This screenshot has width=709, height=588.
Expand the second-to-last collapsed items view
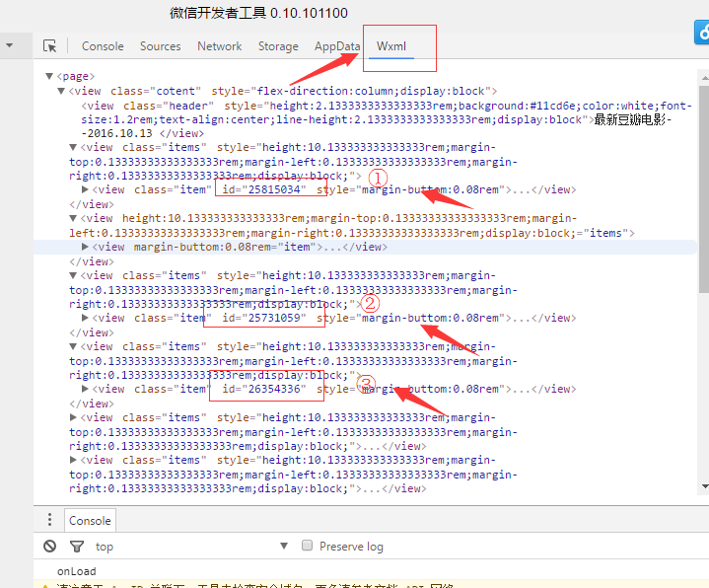point(73,417)
